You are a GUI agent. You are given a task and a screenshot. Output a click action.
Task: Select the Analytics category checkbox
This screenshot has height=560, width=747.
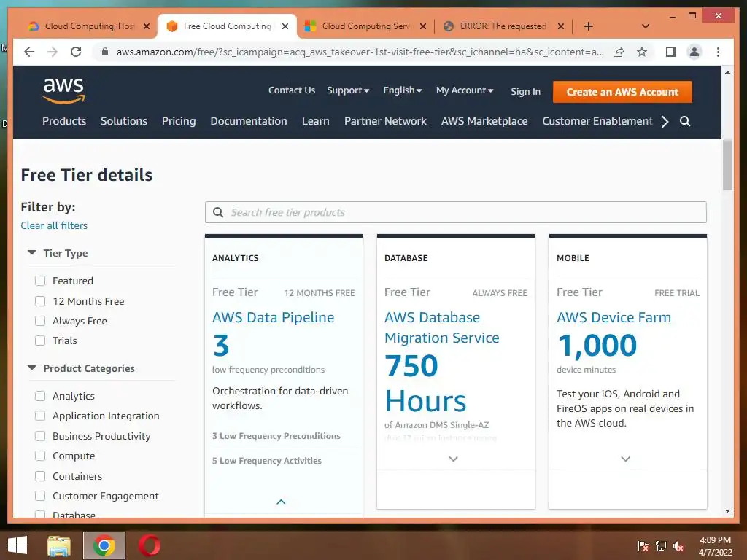pos(40,396)
